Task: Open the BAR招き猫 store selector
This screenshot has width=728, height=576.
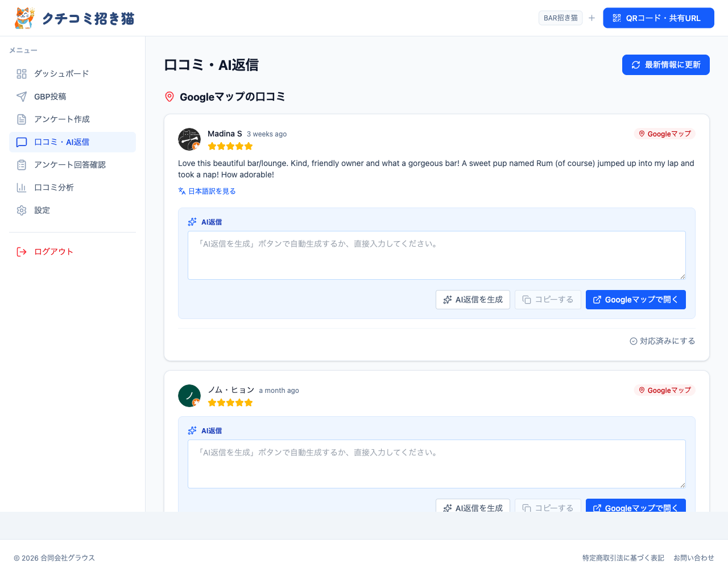Action: tap(560, 18)
